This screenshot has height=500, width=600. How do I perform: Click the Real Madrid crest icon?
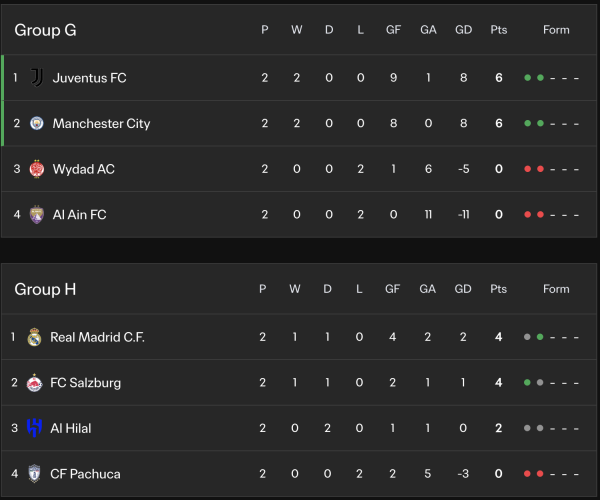pos(35,337)
